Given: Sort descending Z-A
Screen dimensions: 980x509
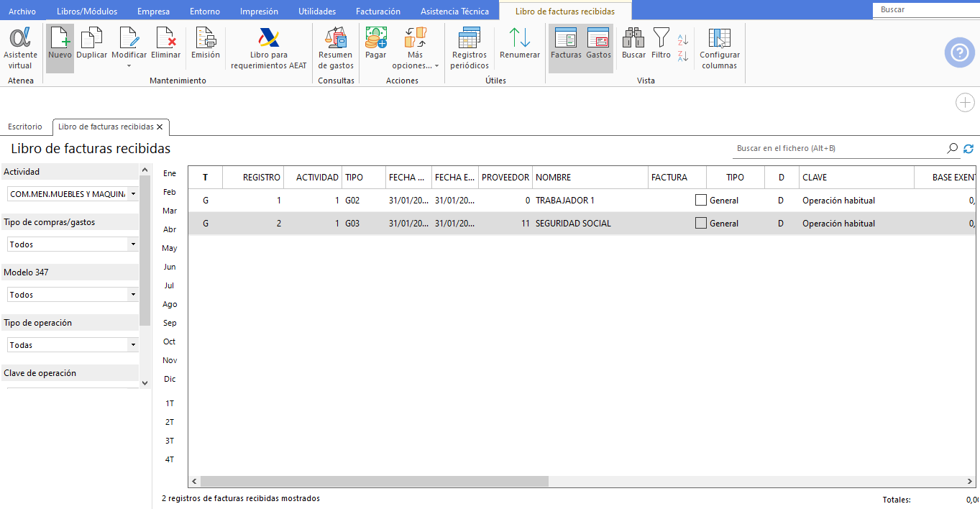Looking at the screenshot, I should [683, 55].
